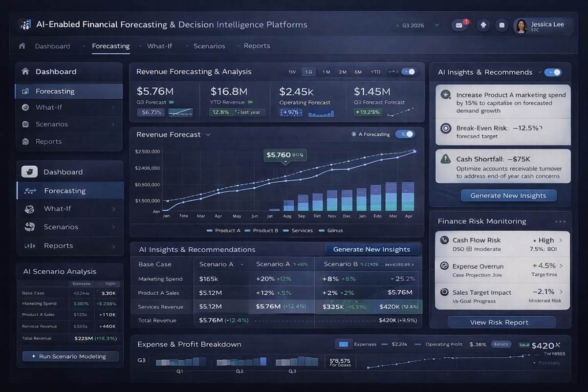588x392 pixels.
Task: Click the platform logo icon at top left
Action: coord(25,24)
